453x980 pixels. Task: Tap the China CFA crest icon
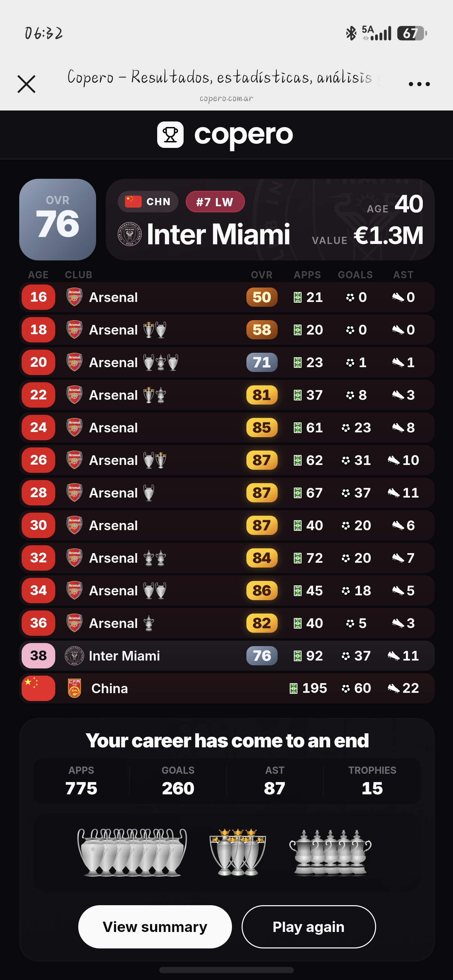[x=74, y=688]
